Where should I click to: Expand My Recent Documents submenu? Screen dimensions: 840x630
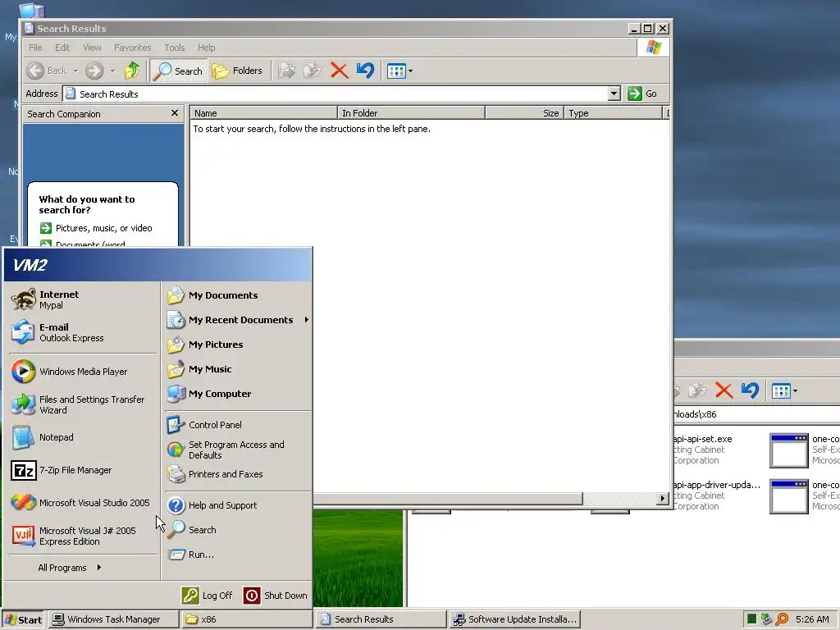pos(237,320)
